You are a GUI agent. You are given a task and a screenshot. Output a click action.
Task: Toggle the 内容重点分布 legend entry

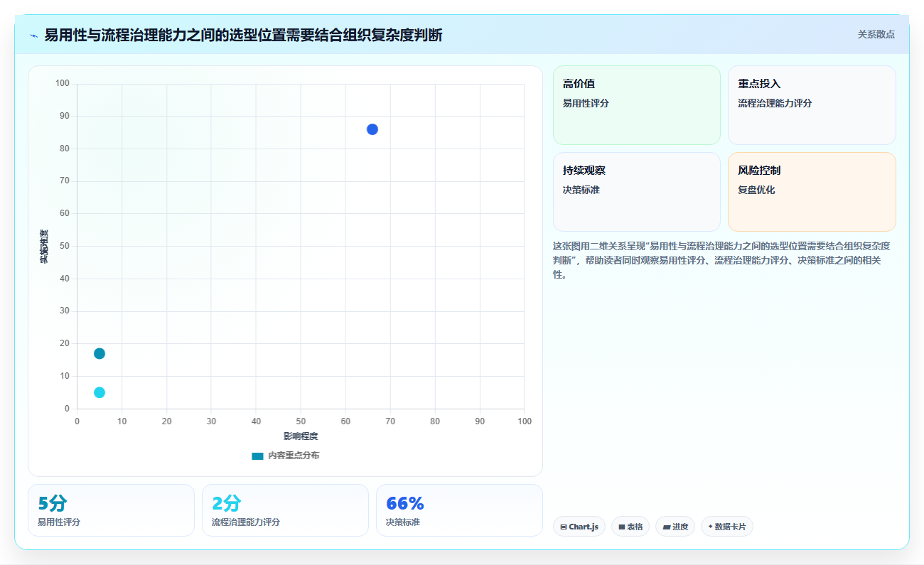286,456
